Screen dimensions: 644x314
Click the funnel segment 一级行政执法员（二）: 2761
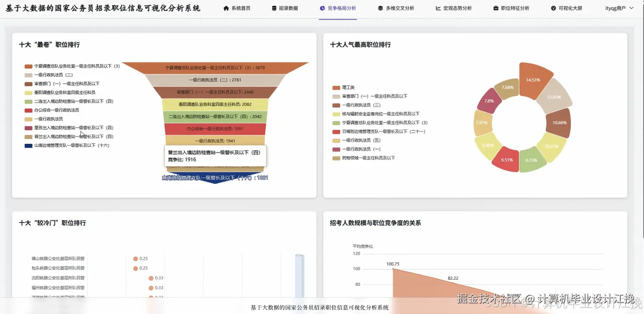(215, 80)
